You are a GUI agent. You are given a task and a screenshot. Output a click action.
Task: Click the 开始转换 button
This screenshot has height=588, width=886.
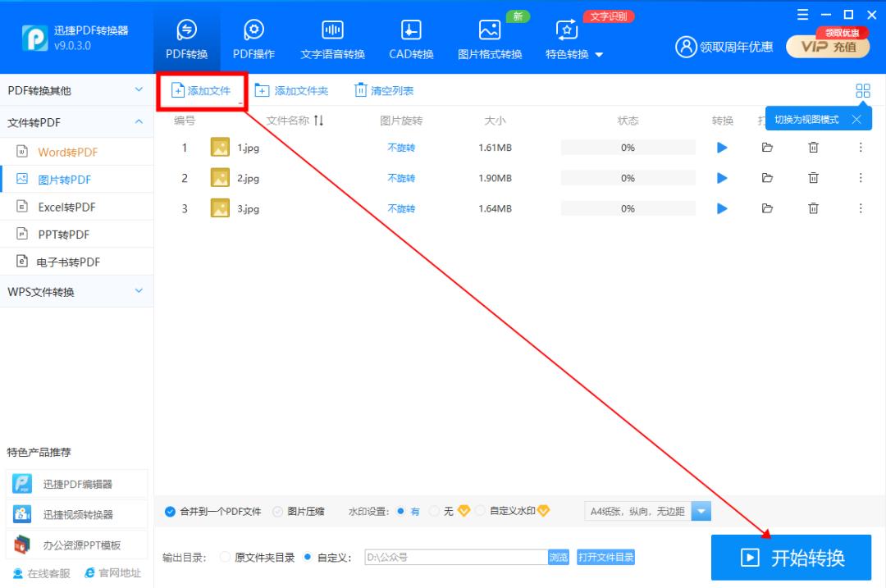[x=790, y=557]
